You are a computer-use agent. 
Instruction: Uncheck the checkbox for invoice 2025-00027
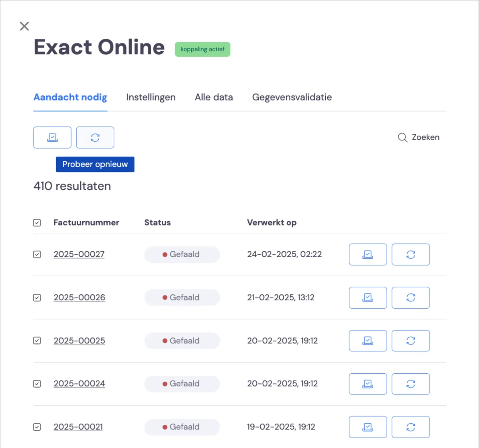pyautogui.click(x=37, y=254)
